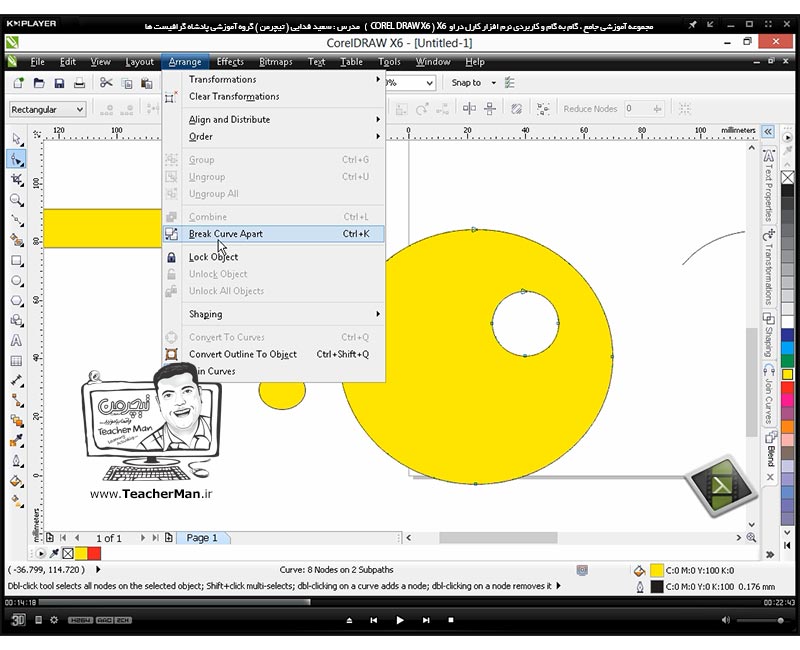Click the KMPlayer seek progress bar

point(400,603)
